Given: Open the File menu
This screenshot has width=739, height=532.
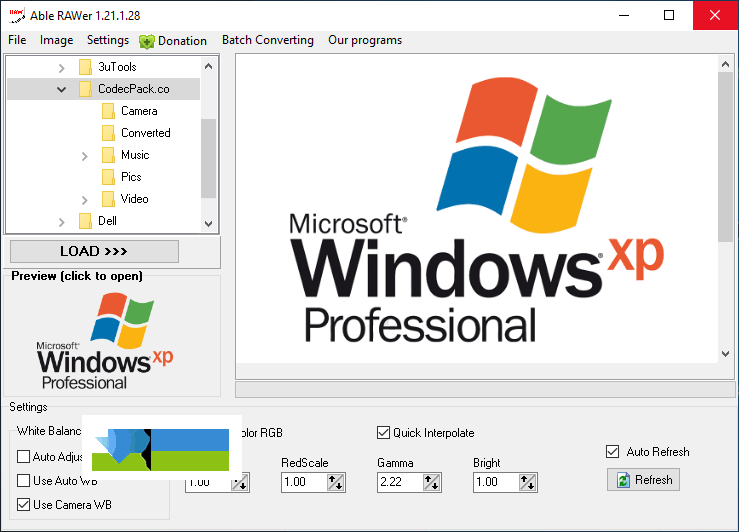Looking at the screenshot, I should point(17,40).
